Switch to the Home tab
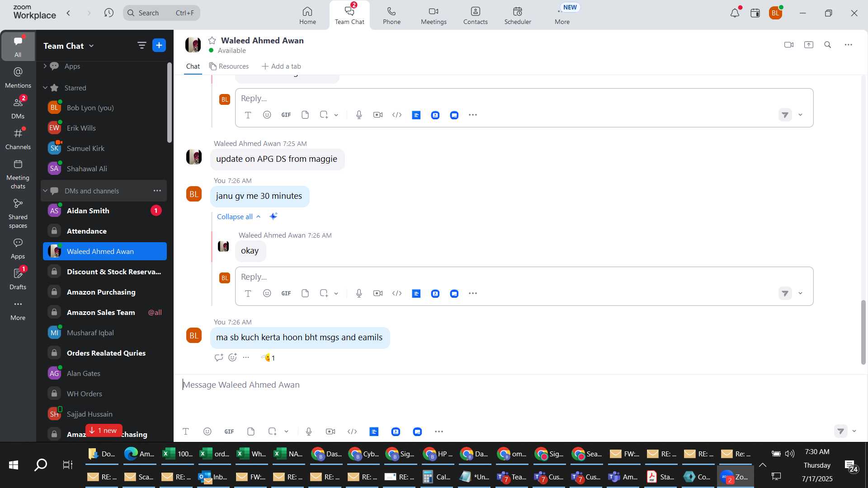 click(307, 15)
